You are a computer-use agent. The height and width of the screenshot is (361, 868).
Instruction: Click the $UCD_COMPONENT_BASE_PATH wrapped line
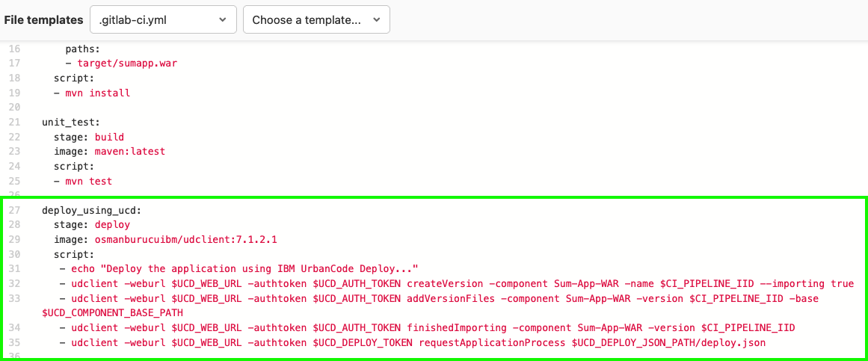point(112,313)
